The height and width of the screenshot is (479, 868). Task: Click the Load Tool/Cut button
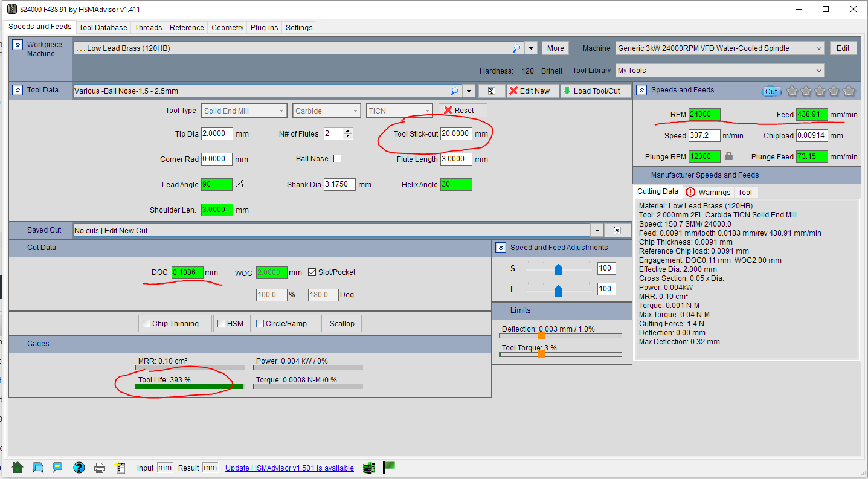pos(595,91)
